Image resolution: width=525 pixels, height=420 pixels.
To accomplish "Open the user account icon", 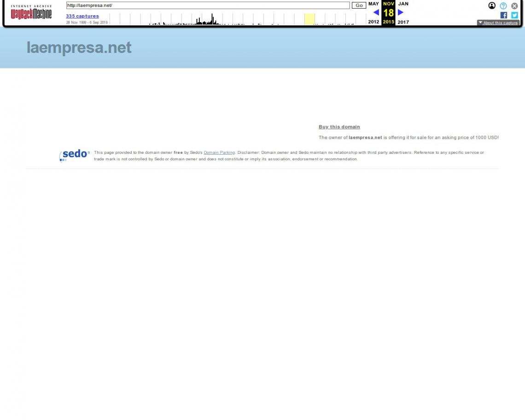I will 491,6.
